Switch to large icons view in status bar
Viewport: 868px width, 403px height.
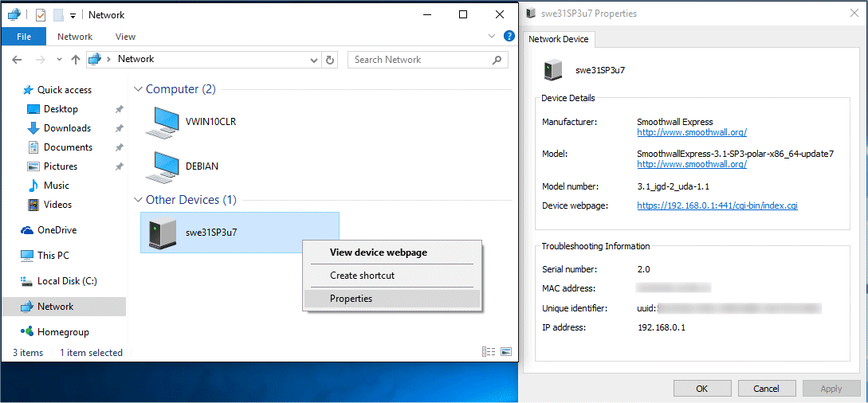tap(505, 352)
